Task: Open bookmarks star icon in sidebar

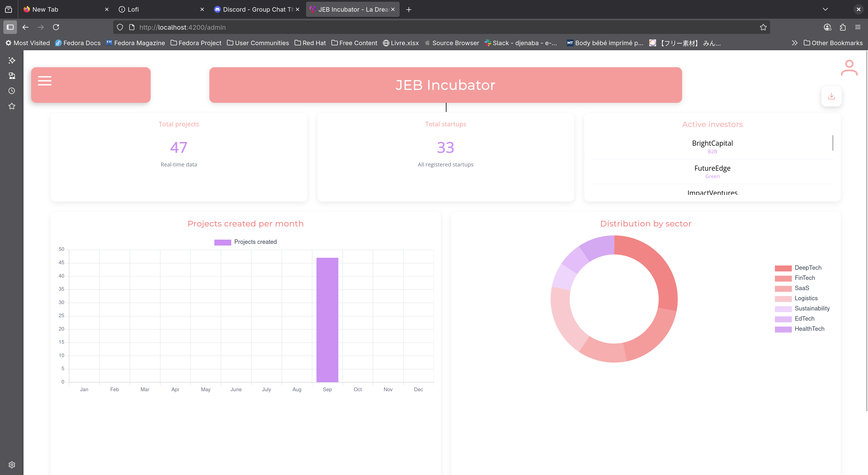Action: (12, 106)
